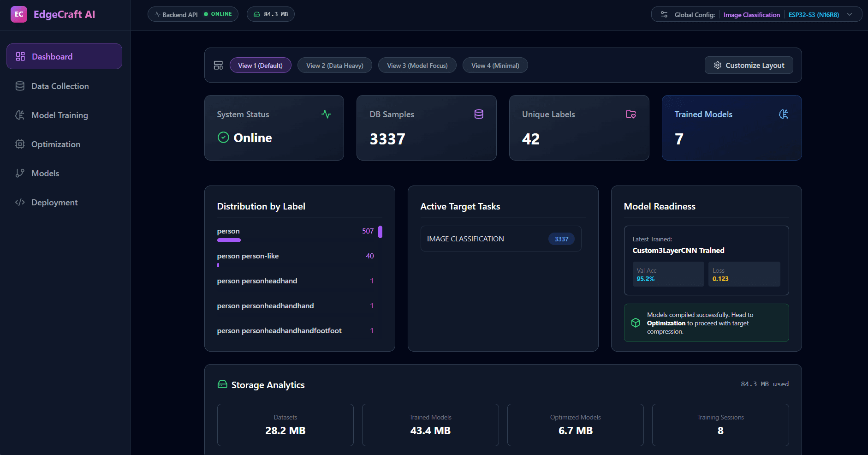The image size is (868, 455).
Task: Click the Unique Labels 42 value
Action: tap(531, 139)
